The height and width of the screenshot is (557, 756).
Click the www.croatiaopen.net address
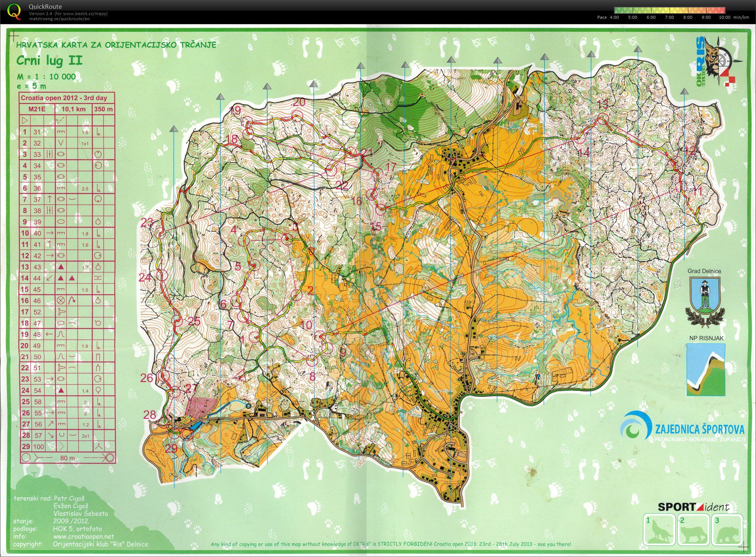point(83,536)
